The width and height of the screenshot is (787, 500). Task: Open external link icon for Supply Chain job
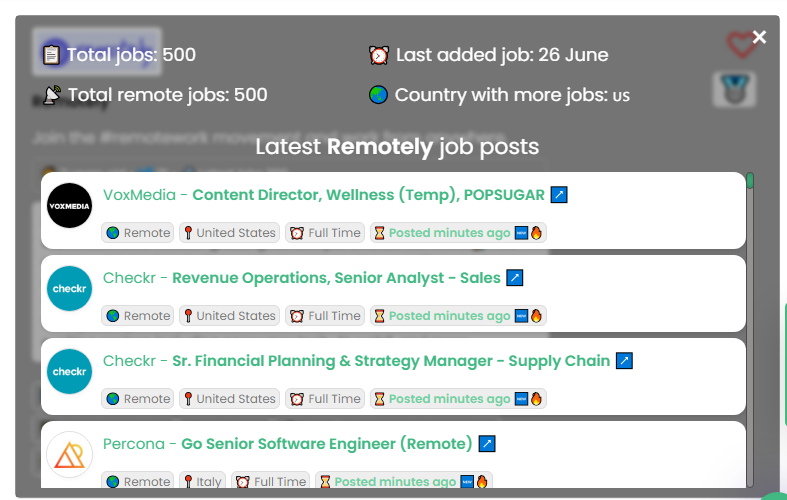point(624,360)
